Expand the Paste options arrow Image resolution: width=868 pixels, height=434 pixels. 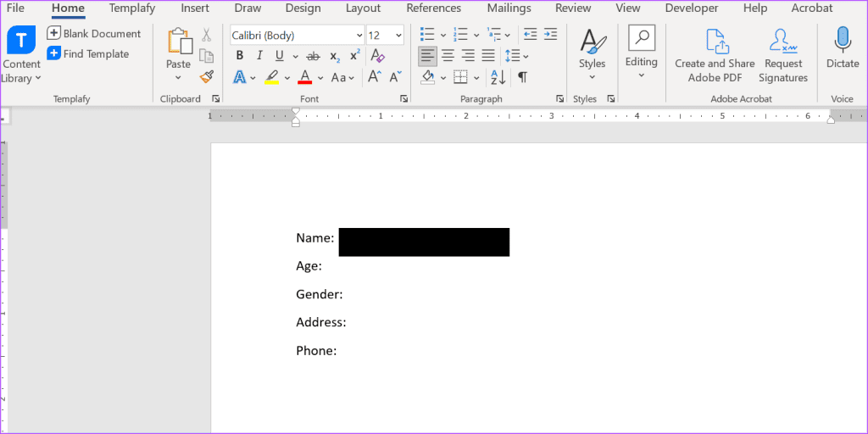tap(178, 77)
